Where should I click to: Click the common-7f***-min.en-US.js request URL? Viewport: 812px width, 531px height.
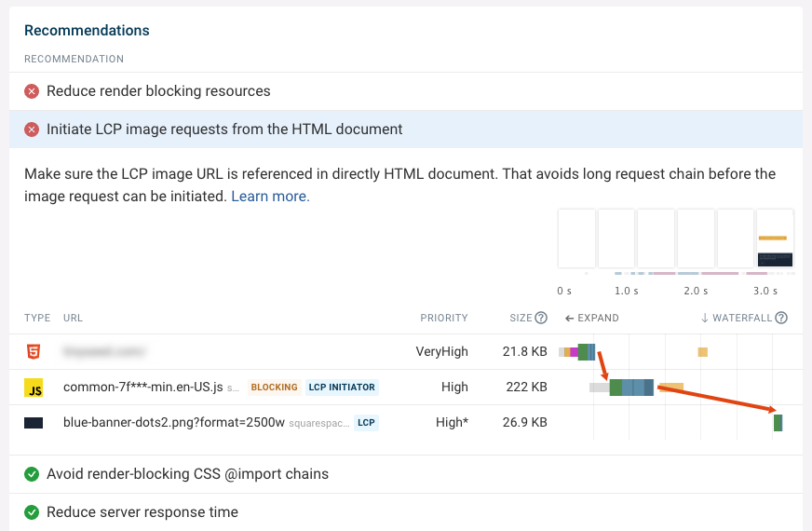142,387
